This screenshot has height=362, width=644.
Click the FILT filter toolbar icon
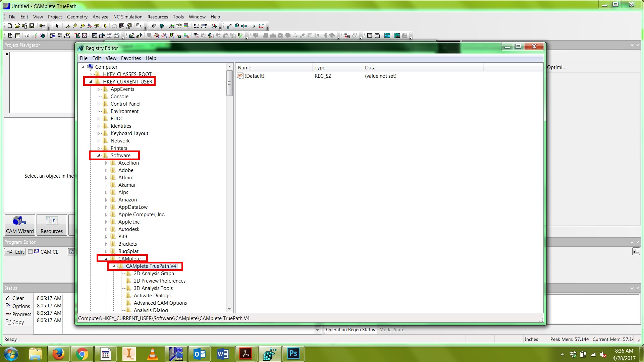(179, 26)
